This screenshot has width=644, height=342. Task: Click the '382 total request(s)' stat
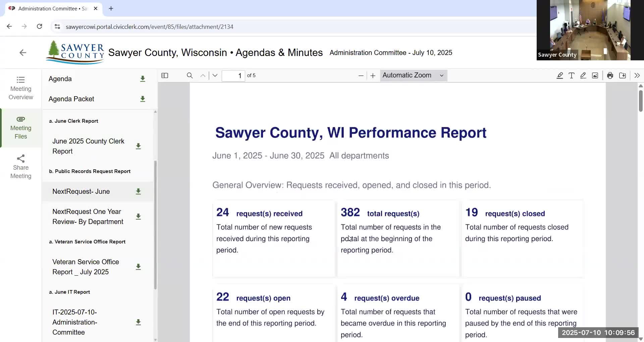click(x=380, y=213)
